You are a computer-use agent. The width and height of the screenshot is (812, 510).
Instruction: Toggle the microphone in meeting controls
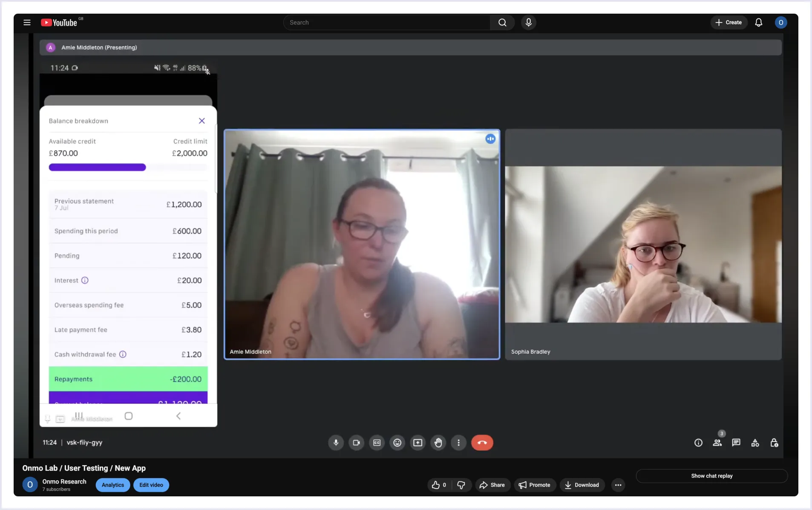pos(336,443)
